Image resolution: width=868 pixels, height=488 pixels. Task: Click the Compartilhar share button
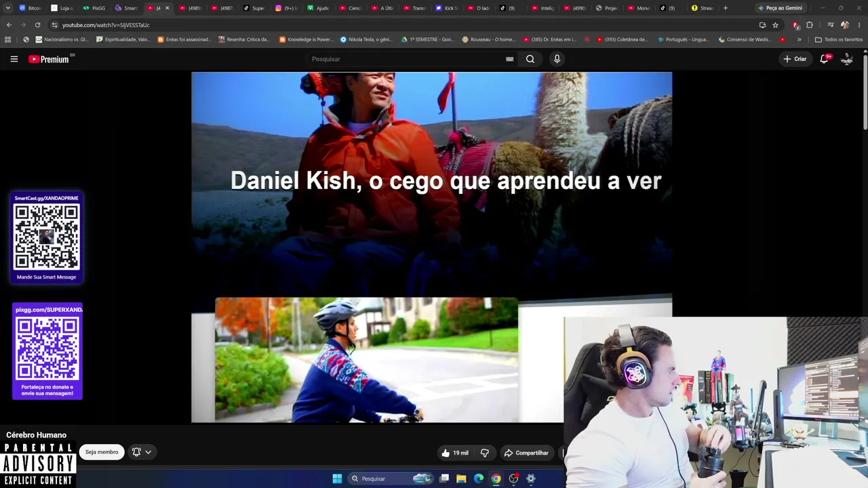[526, 453]
